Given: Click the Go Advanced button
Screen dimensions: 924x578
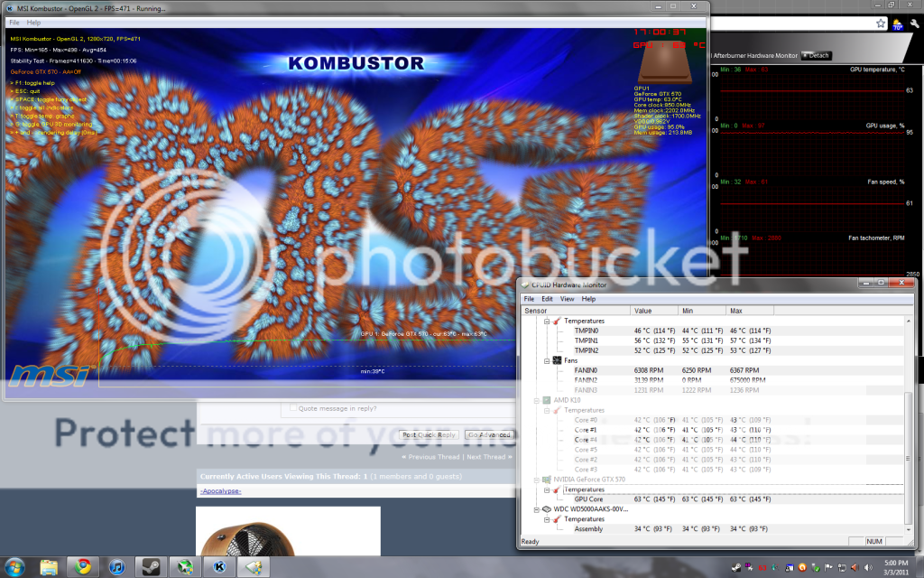Looking at the screenshot, I should 489,434.
